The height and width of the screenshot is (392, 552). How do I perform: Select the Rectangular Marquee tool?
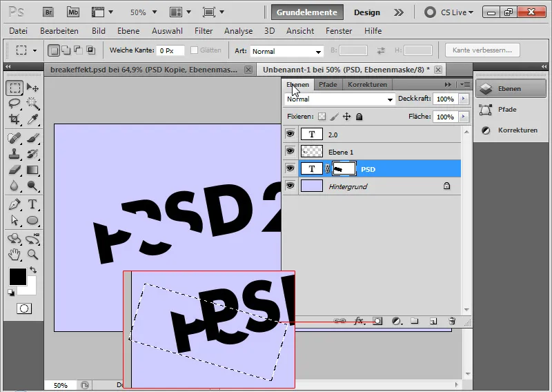point(14,88)
